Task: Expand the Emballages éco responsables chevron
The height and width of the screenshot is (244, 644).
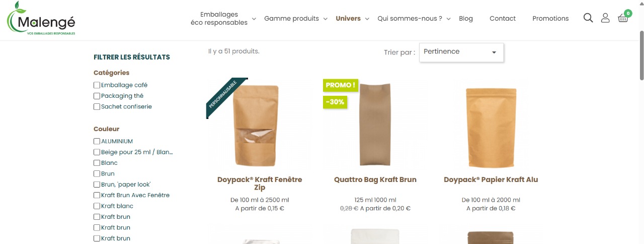Action: point(254,19)
